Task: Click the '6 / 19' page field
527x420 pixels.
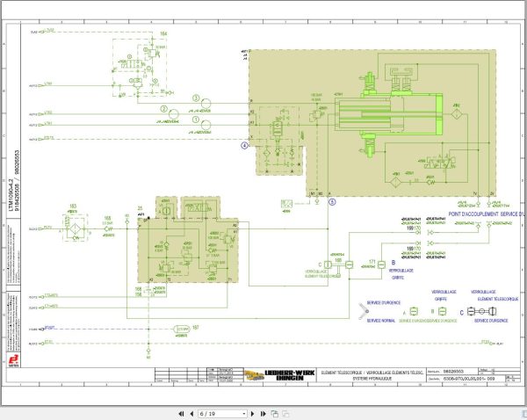Action: click(220, 414)
